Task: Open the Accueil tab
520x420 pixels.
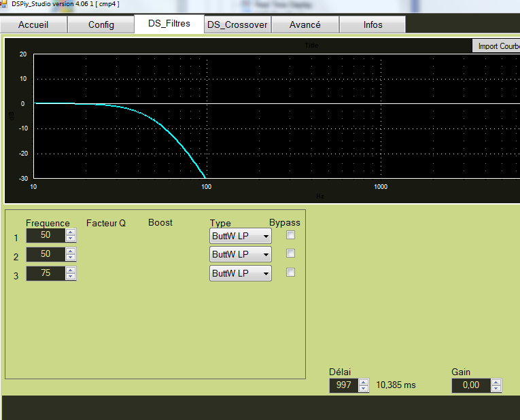Action: pos(33,24)
